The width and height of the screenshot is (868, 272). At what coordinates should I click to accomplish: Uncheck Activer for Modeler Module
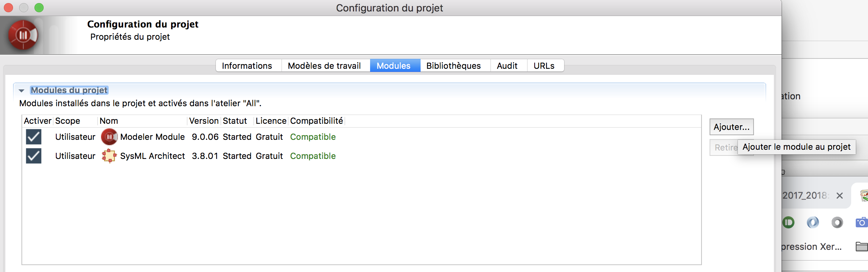(x=34, y=137)
